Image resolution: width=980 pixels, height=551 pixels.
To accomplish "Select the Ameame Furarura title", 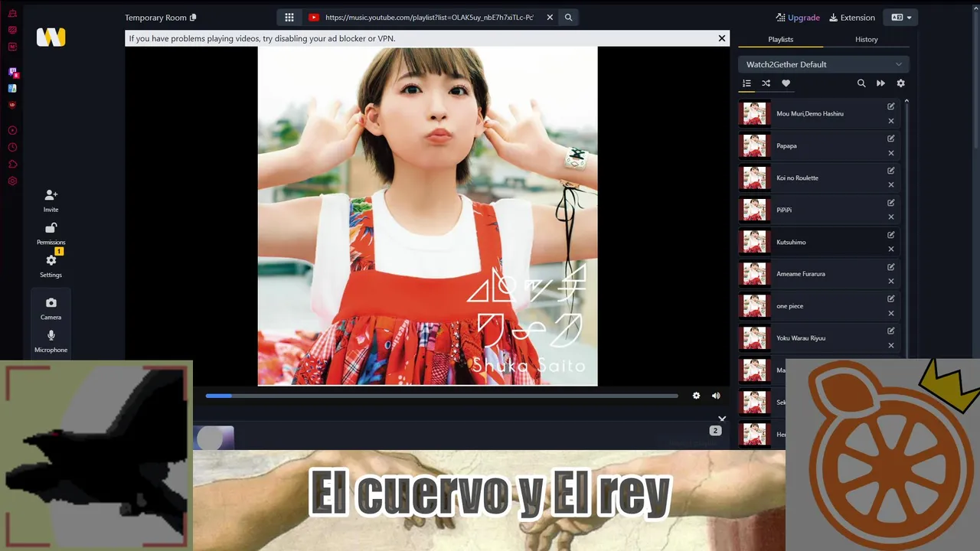I will [x=801, y=274].
